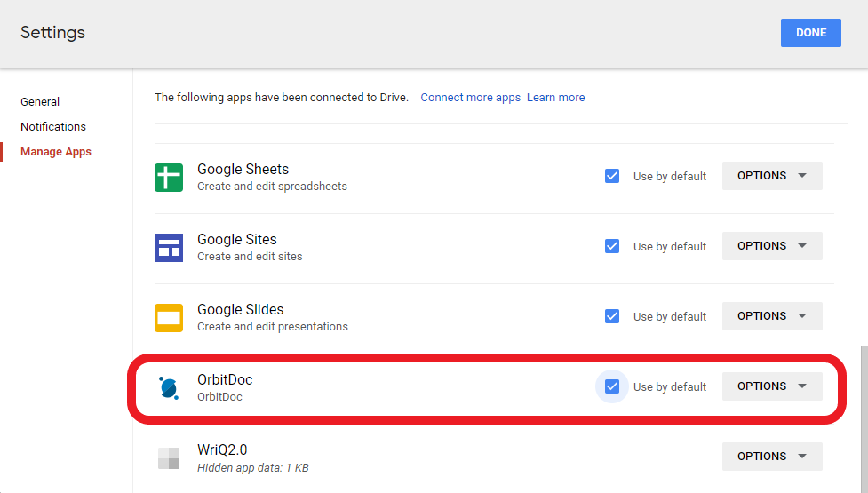The height and width of the screenshot is (493, 868).
Task: Click the Settings dialog title
Action: [x=52, y=33]
